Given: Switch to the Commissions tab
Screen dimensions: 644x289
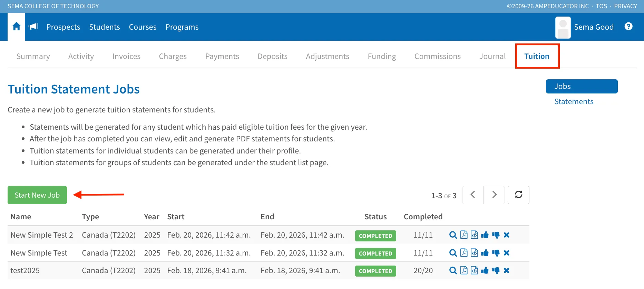Looking at the screenshot, I should click(438, 56).
